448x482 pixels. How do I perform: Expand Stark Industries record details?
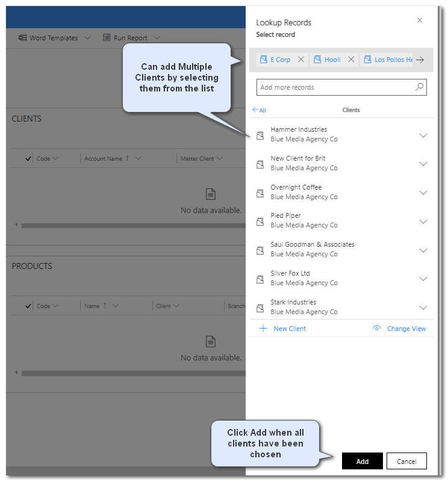pos(423,307)
